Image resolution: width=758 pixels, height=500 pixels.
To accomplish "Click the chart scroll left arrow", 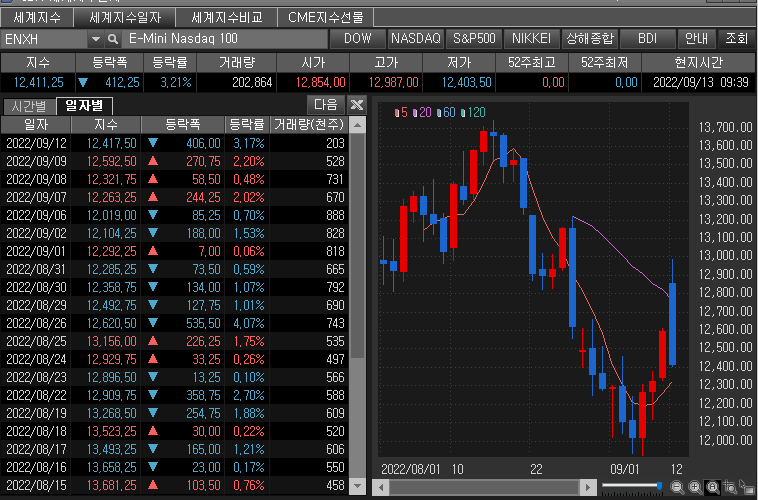I will [381, 487].
